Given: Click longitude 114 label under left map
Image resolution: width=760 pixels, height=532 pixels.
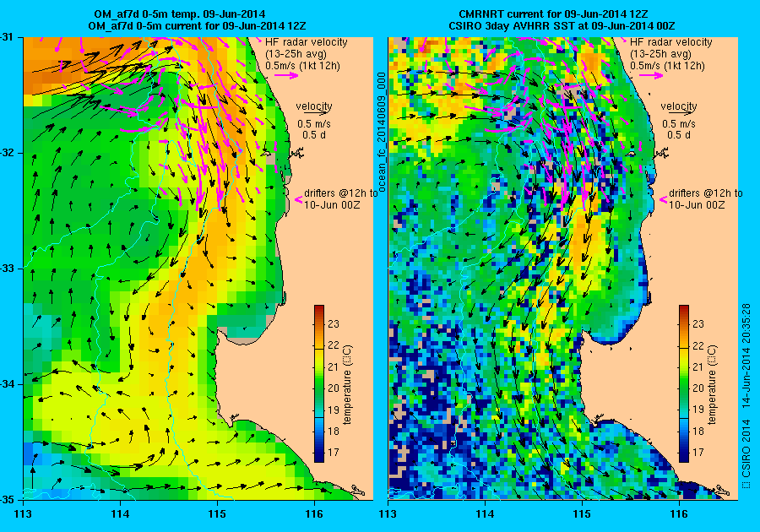Looking at the screenshot, I should [x=120, y=514].
